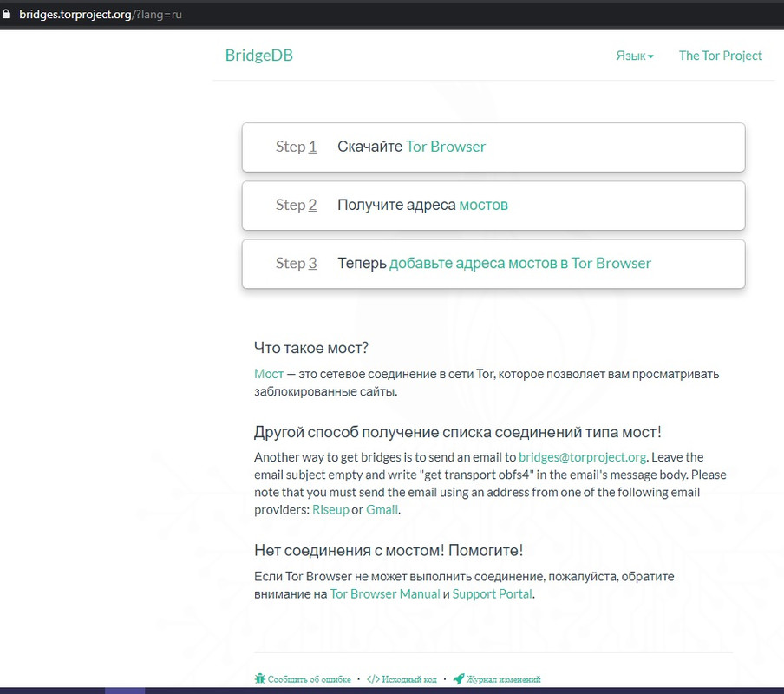Click the bug icon beside Сообщить об ошибке
The height and width of the screenshot is (694, 784).
click(260, 678)
